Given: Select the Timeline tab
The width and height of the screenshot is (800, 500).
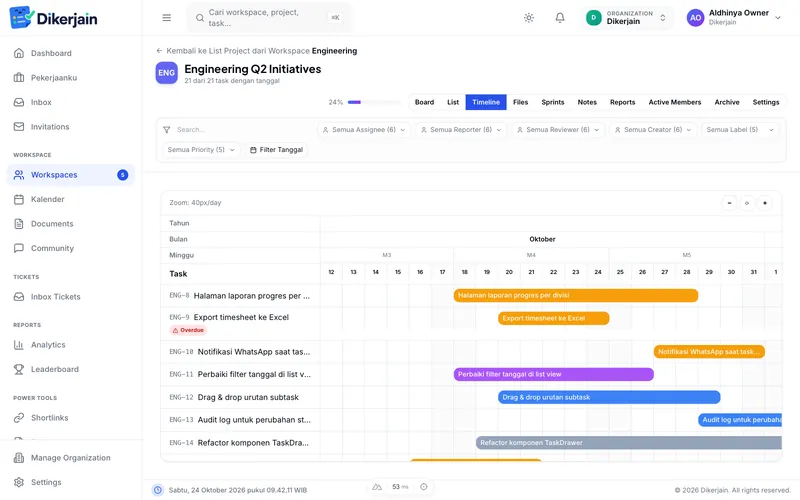Looking at the screenshot, I should (x=486, y=102).
